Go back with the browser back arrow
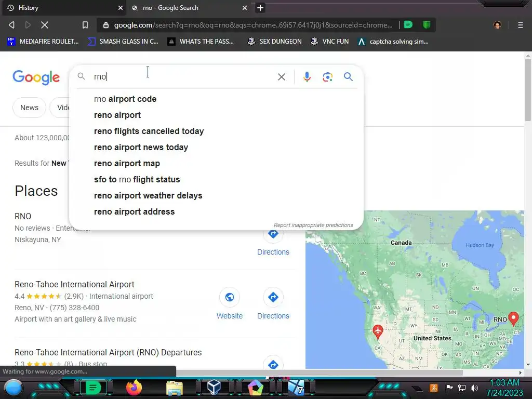The image size is (532, 399). (11, 25)
